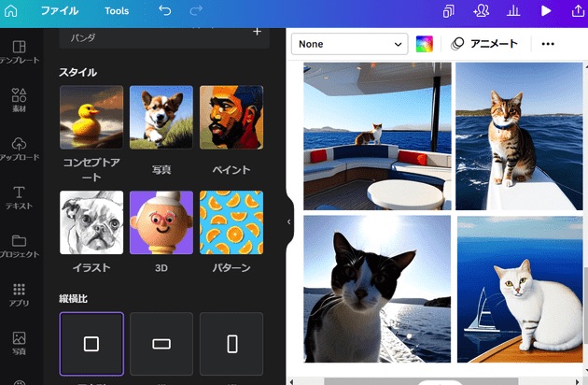Viewport: 588px width, 385px height.
Task: Open the Tools menu
Action: click(x=117, y=11)
